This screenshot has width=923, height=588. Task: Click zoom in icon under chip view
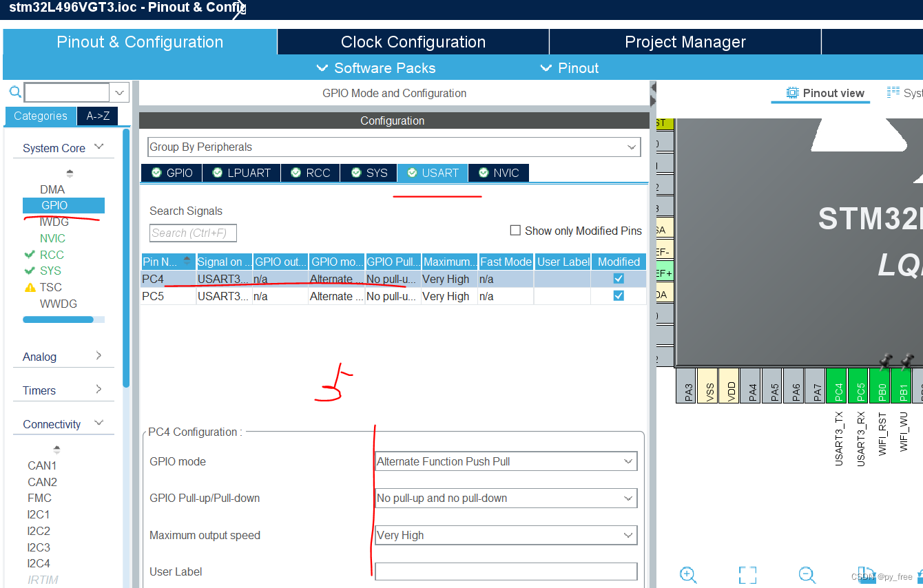(x=688, y=575)
